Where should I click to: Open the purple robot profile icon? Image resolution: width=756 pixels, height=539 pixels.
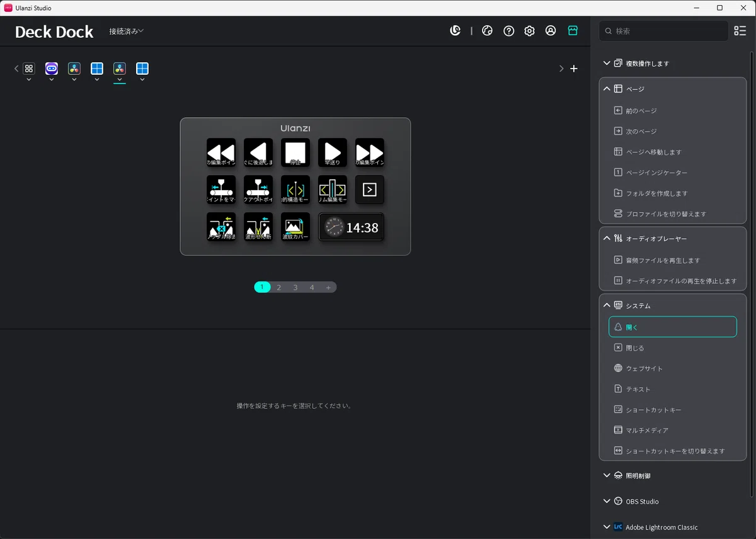[x=52, y=69]
